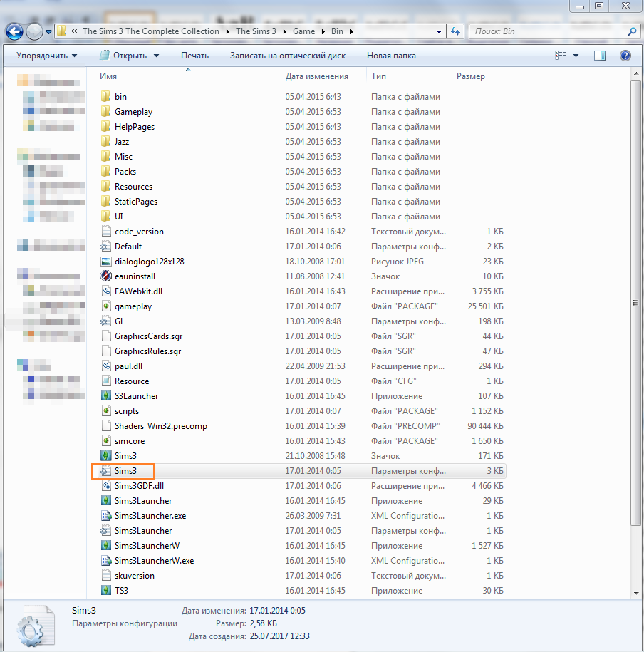
Task: Click Записать на оптический диск
Action: (x=288, y=56)
